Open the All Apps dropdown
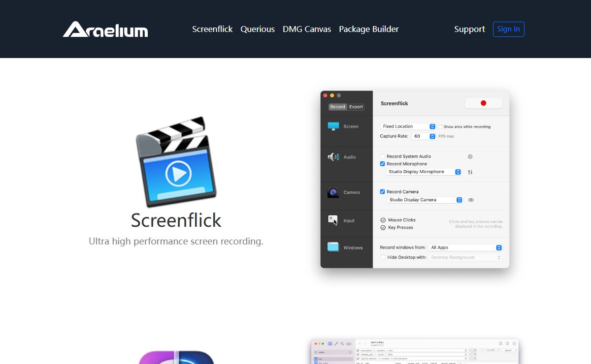591x364 pixels. point(465,247)
